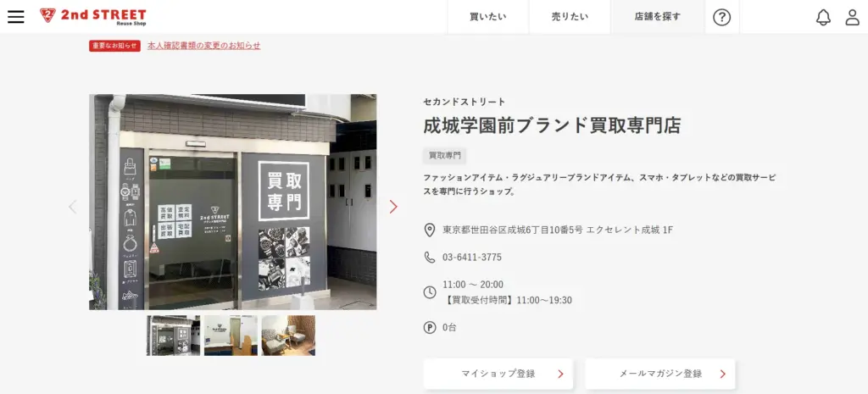This screenshot has height=394, width=868.
Task: Select the 売りたい menu item
Action: (x=570, y=17)
